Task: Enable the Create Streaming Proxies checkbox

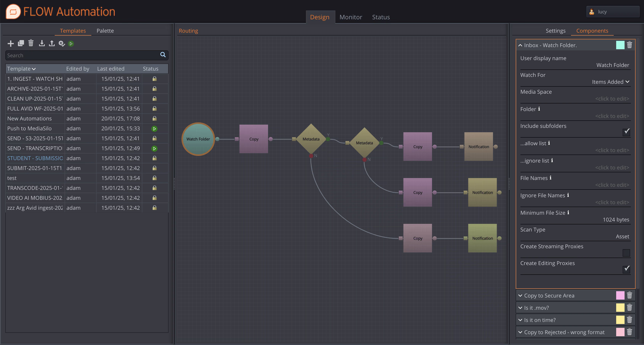Action: tap(626, 253)
